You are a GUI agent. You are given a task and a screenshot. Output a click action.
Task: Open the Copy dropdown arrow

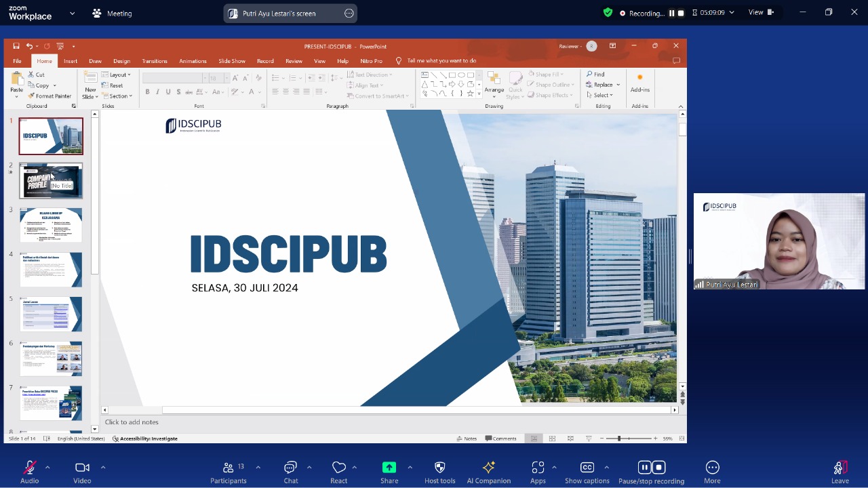(x=54, y=85)
